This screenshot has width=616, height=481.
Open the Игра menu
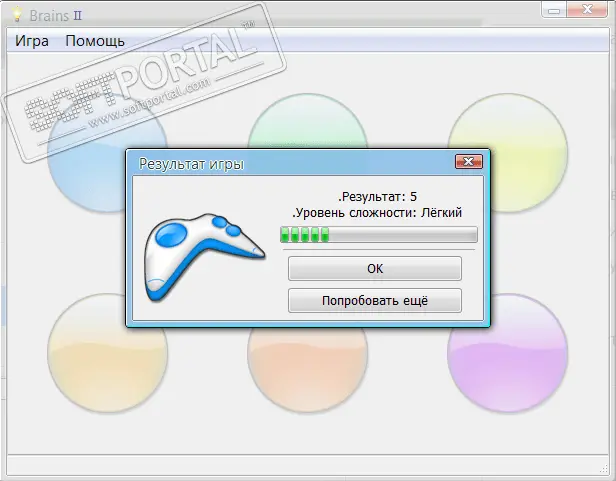[32, 41]
